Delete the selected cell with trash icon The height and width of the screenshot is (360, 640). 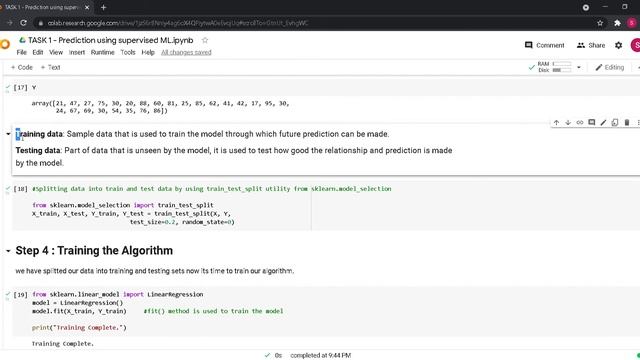tap(627, 122)
